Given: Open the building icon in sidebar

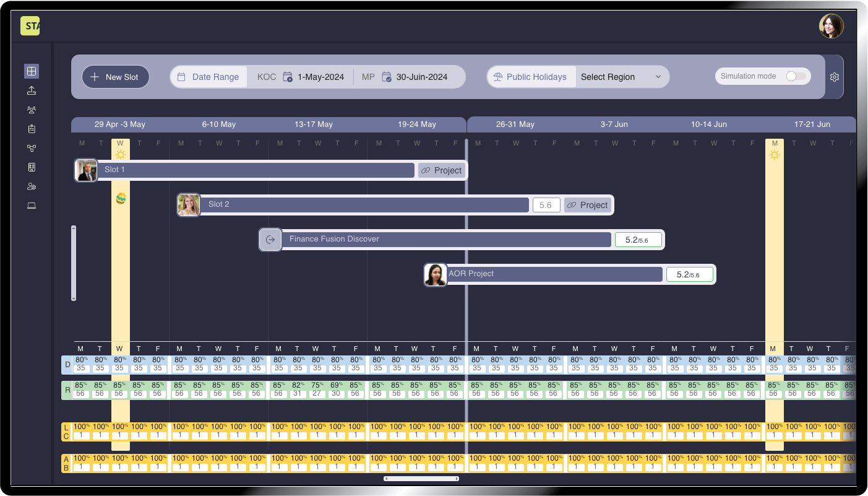Looking at the screenshot, I should pos(32,167).
